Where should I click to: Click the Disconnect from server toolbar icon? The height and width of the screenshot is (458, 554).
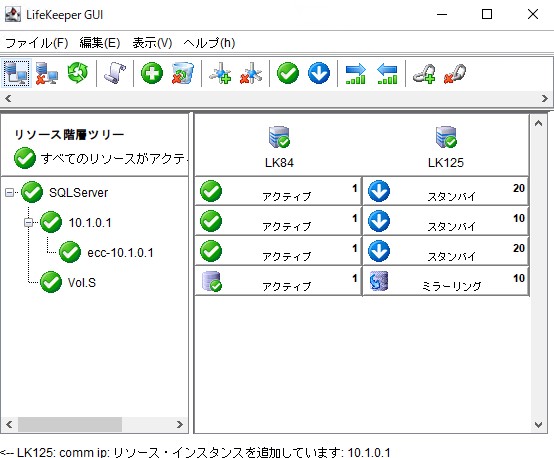(47, 73)
